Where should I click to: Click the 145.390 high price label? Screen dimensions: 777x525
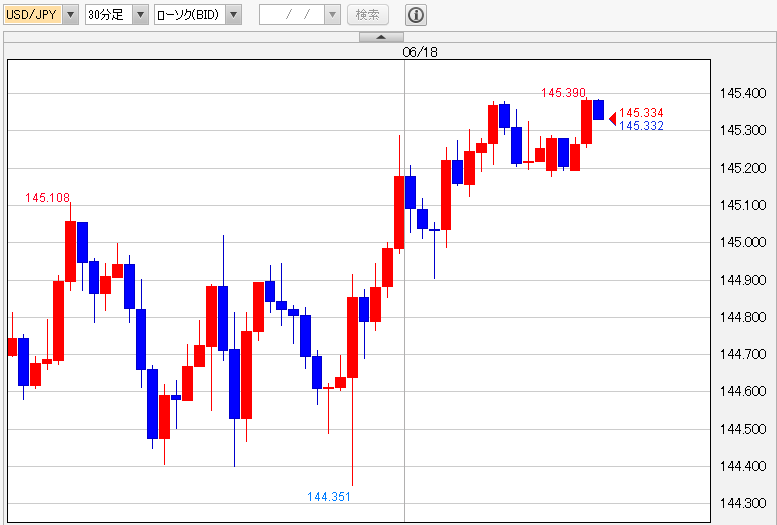pos(563,93)
